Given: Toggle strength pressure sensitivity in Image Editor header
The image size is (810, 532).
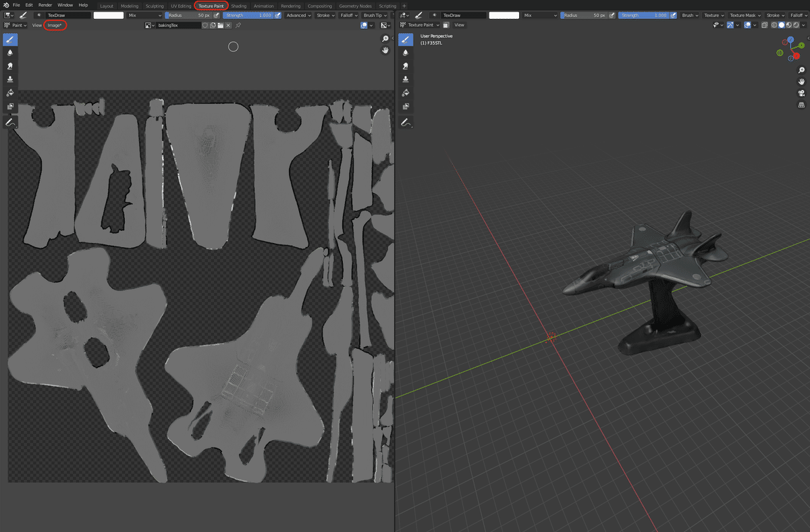Looking at the screenshot, I should coord(278,15).
